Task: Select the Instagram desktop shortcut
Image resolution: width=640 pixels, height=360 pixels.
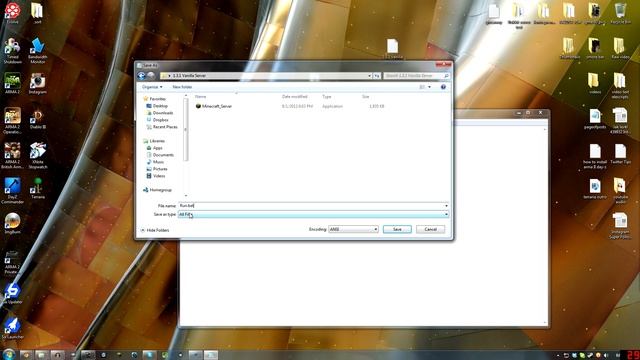Action: [38, 84]
